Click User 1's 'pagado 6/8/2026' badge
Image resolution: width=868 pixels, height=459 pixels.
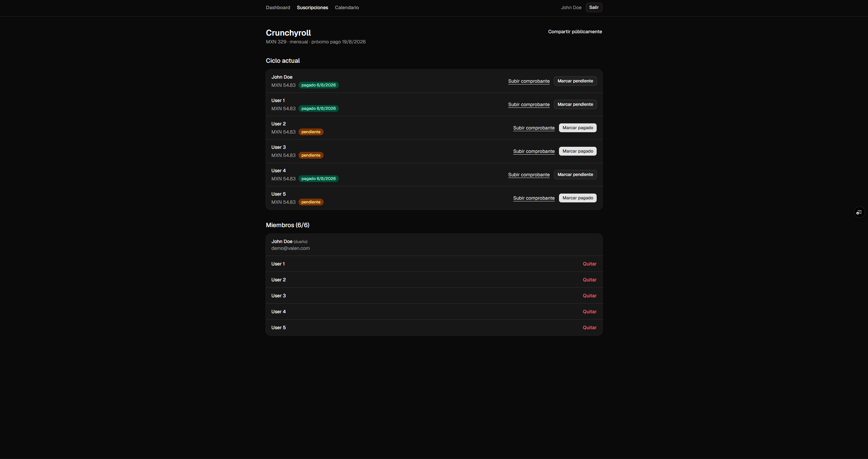(319, 108)
